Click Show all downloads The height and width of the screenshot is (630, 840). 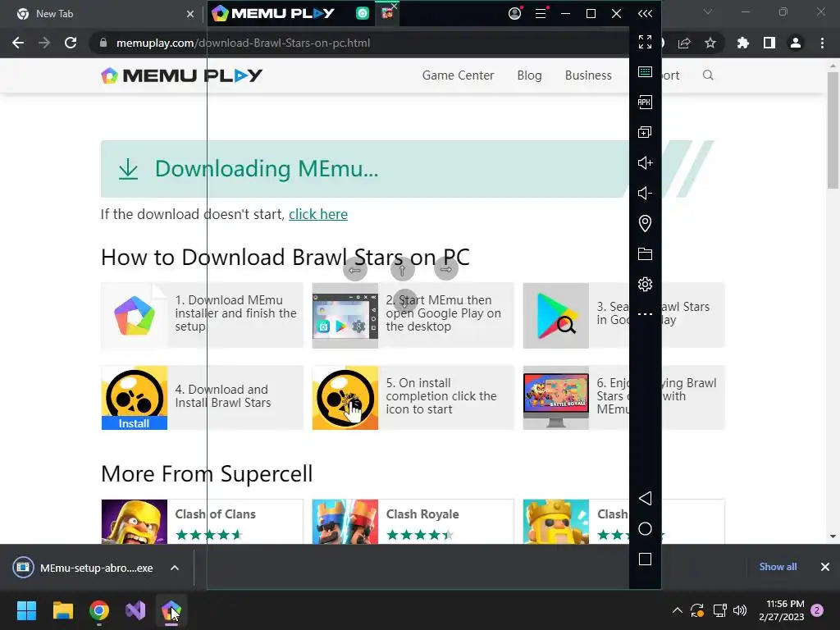click(778, 567)
